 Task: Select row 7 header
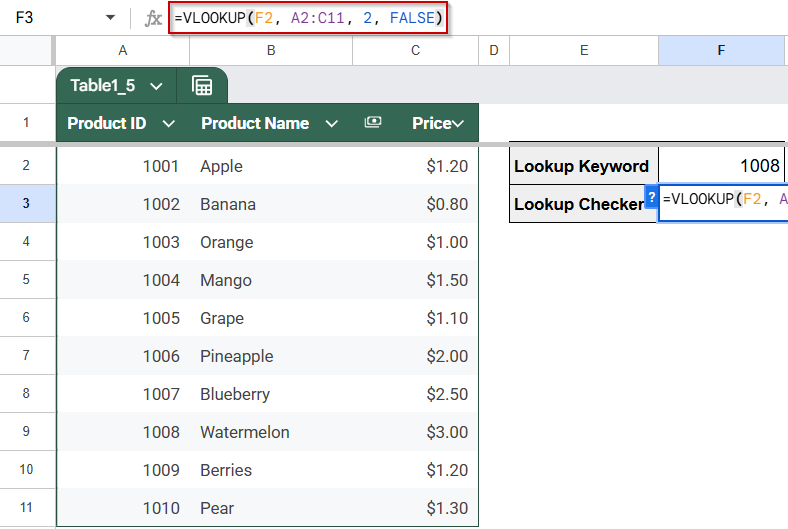pos(26,356)
